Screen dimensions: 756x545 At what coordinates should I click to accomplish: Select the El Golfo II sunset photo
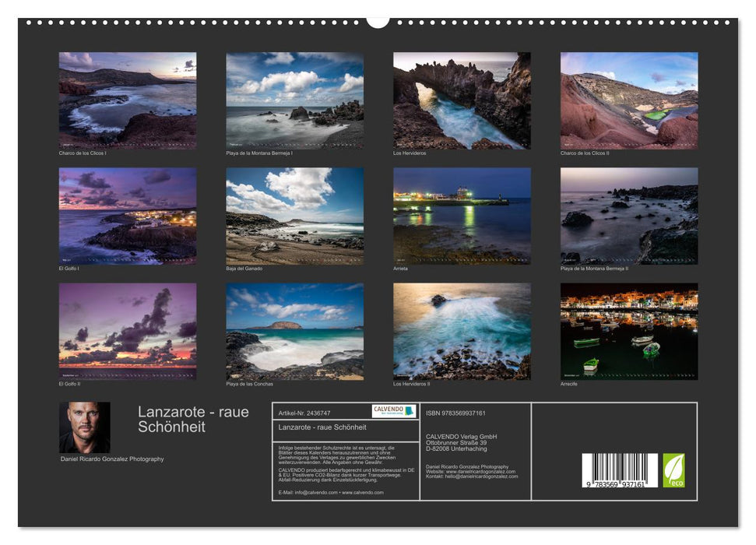tap(128, 332)
